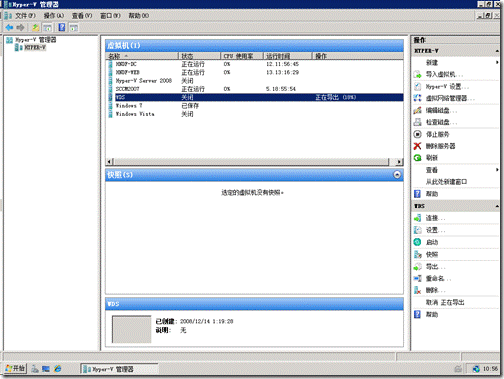Viewport: 504px width, 379px height.
Task: Click 从此处新建窗口 action
Action: (x=446, y=182)
